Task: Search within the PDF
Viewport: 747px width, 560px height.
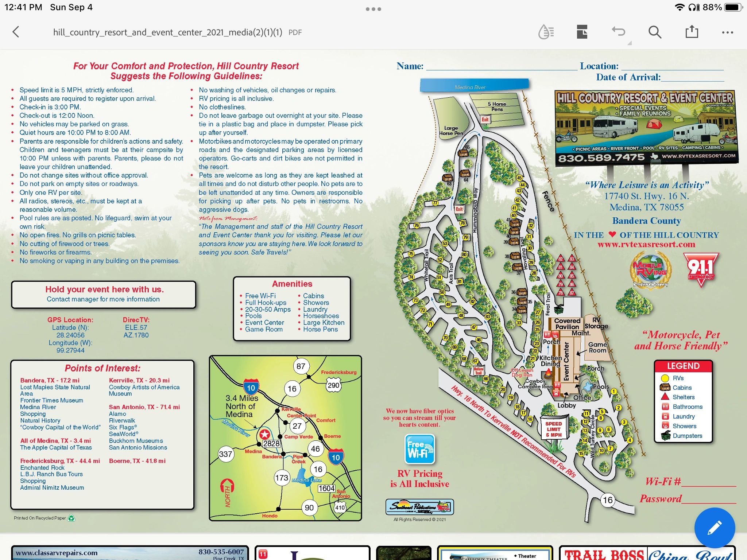Action: (x=655, y=32)
